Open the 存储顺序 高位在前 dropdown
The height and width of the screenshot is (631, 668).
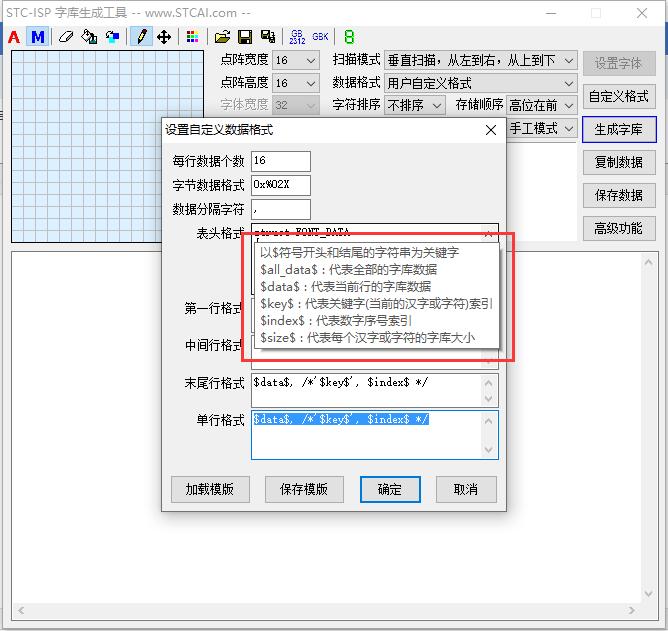coord(541,105)
